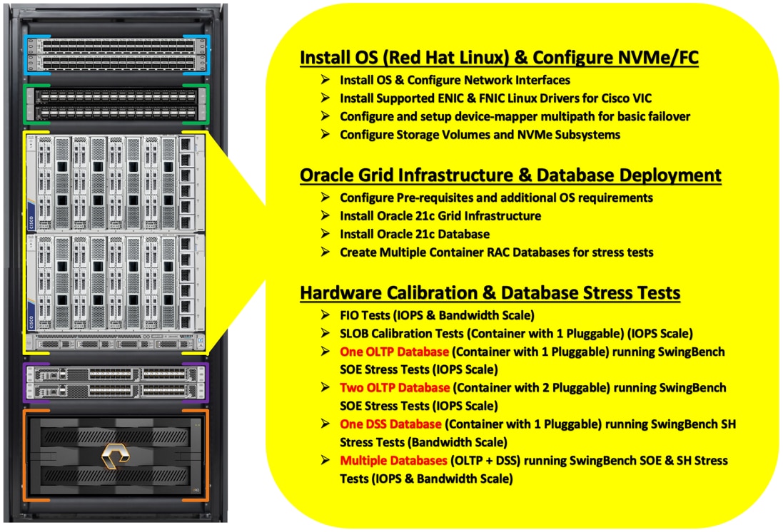Select the lower Cisco blade chassis image
Screen dimensions: 783x532
click(116, 282)
